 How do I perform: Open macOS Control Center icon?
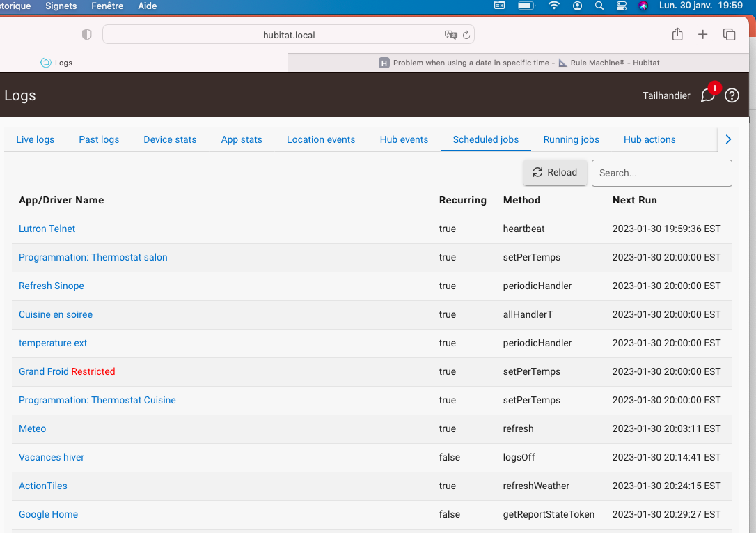click(x=622, y=6)
